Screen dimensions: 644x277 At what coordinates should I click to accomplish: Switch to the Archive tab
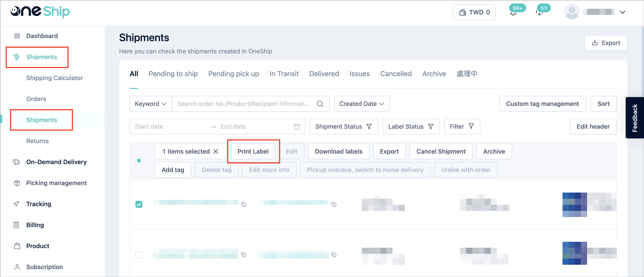click(434, 74)
